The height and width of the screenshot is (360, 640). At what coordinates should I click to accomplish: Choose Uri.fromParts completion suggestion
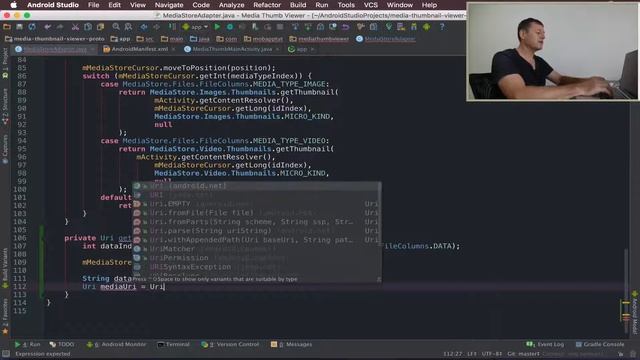point(257,222)
